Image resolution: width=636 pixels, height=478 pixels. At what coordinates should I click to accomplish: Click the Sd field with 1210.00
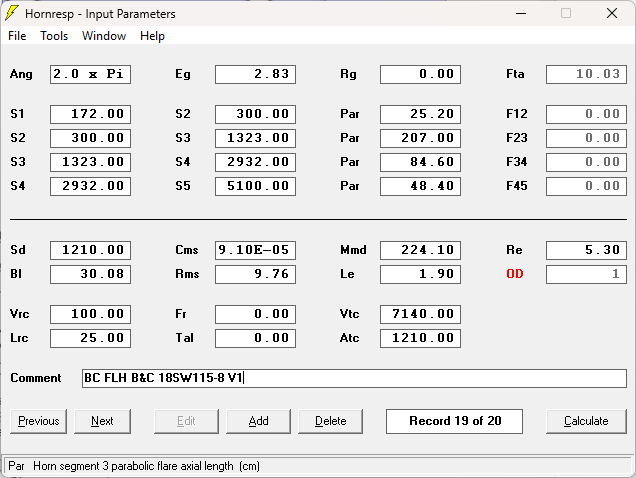click(x=90, y=250)
